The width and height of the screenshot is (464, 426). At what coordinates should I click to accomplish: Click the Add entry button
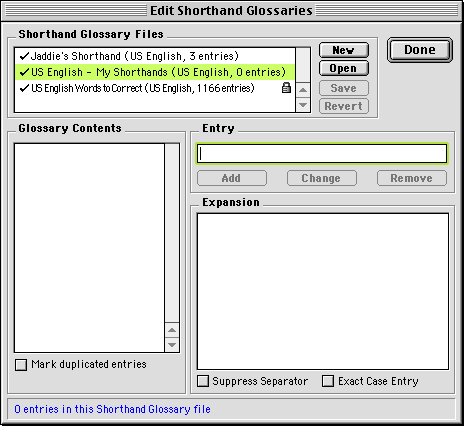click(232, 178)
